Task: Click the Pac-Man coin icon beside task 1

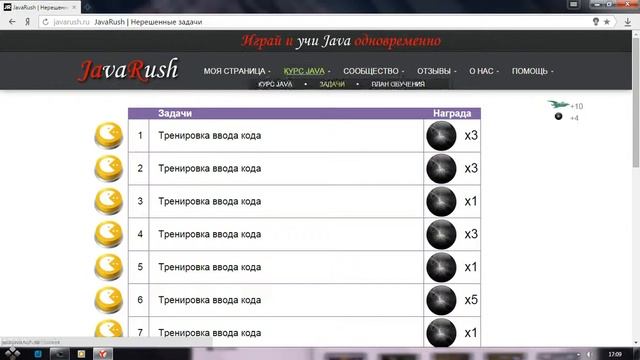Action: coord(109,135)
